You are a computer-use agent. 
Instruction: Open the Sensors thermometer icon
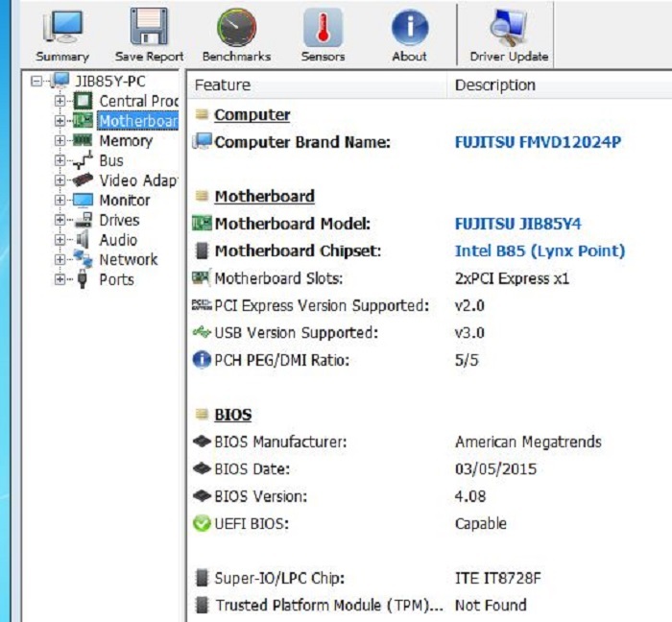(x=323, y=28)
